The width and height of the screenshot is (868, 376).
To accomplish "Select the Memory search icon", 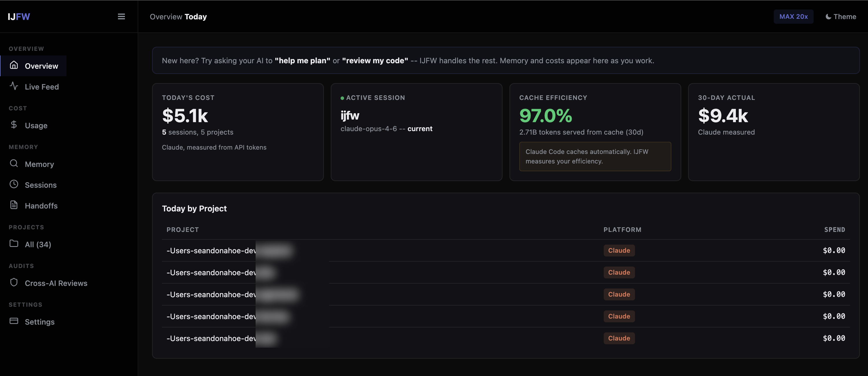I will coord(14,164).
